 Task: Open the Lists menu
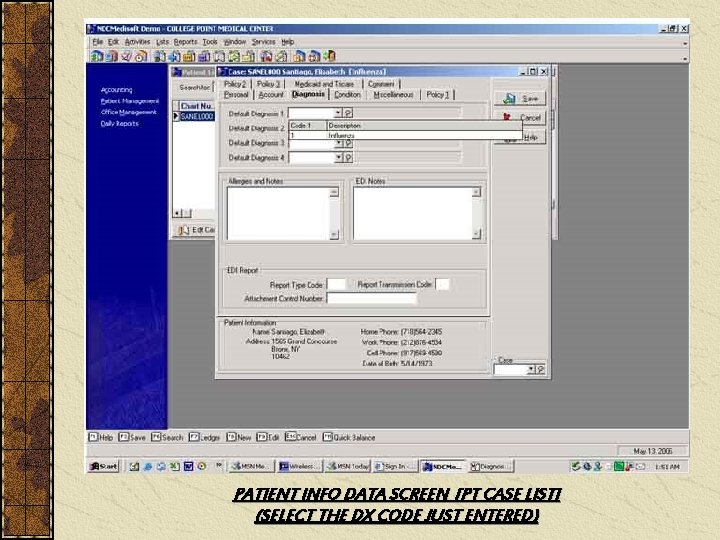pyautogui.click(x=162, y=42)
